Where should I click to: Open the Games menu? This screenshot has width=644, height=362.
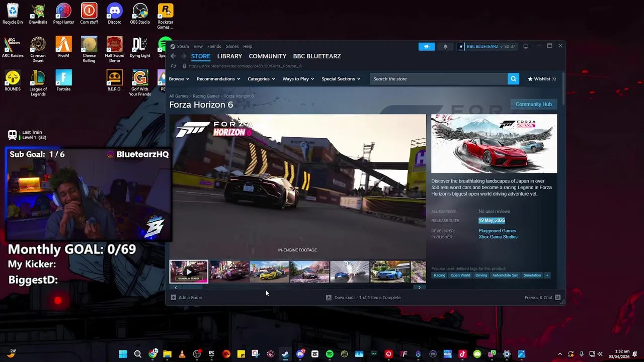(x=232, y=46)
